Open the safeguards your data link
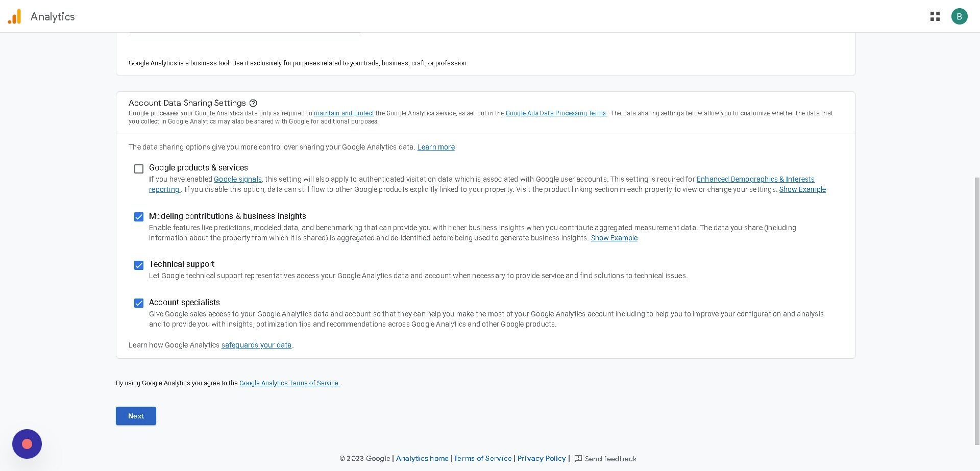This screenshot has width=980, height=471. 256,345
